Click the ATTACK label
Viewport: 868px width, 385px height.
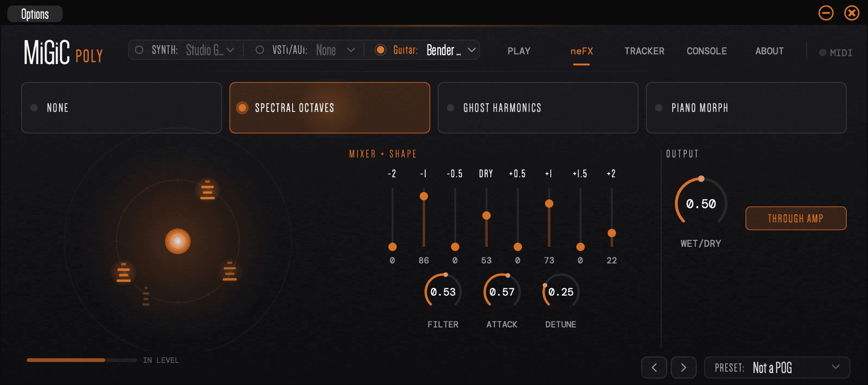[502, 325]
